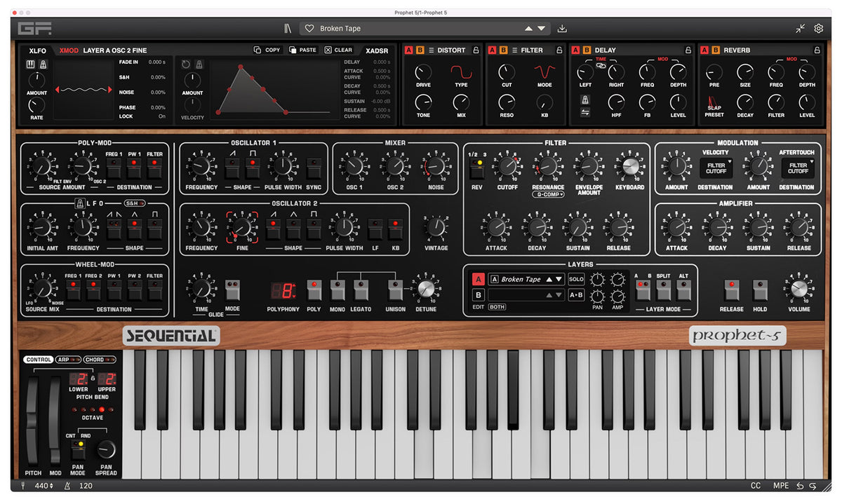Viewport: 842px width, 504px height.
Task: Open Velocity destination Filter Cutoff dropdown
Action: pyautogui.click(x=716, y=168)
